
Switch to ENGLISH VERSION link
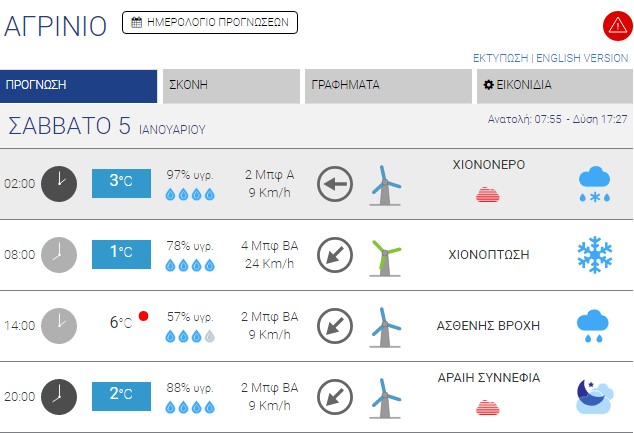click(x=583, y=58)
